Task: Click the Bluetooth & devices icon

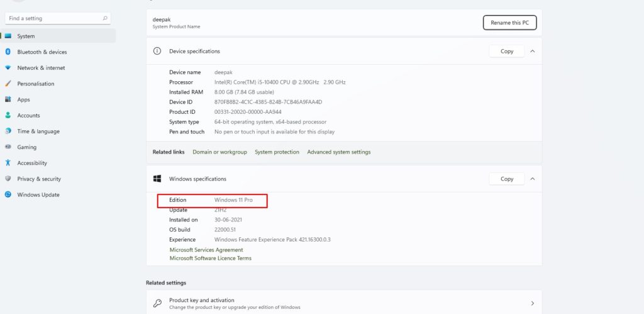Action: [x=8, y=52]
